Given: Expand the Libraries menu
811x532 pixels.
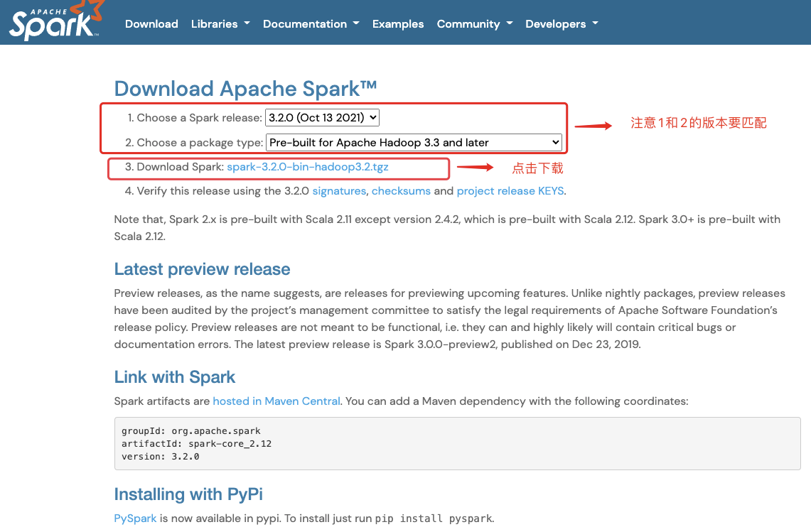Looking at the screenshot, I should pyautogui.click(x=220, y=23).
